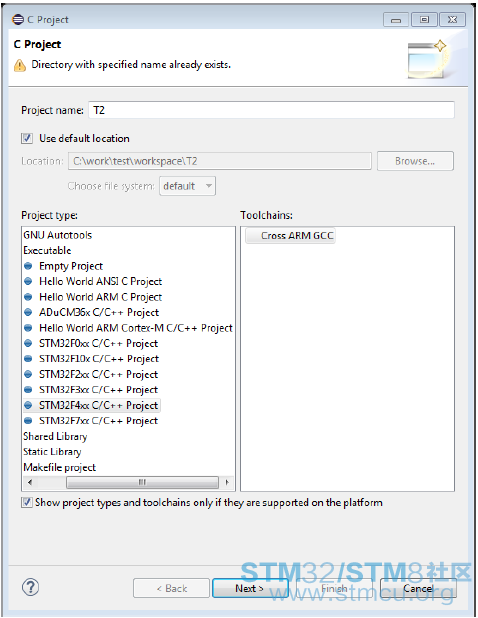Viewport: 478px width, 618px height.
Task: Collapse the Executable project type group
Action: point(47,251)
